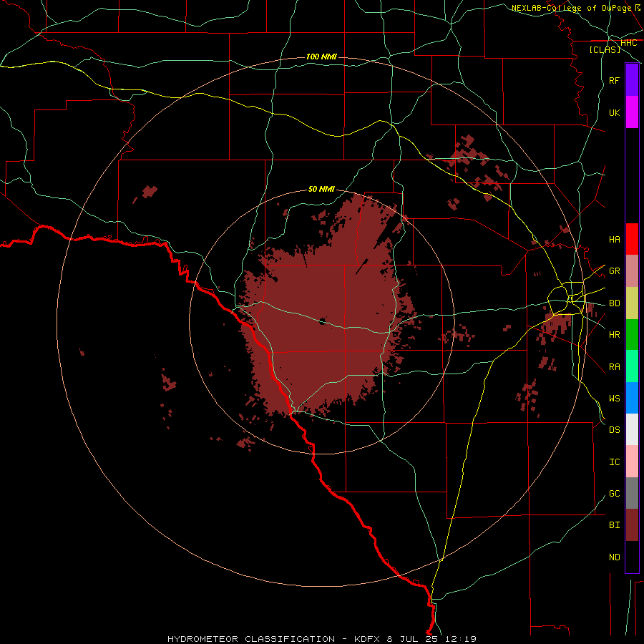
Task: Click the HYDROMETEOR CLASSIFICATION title text
Action: pyautogui.click(x=251, y=639)
